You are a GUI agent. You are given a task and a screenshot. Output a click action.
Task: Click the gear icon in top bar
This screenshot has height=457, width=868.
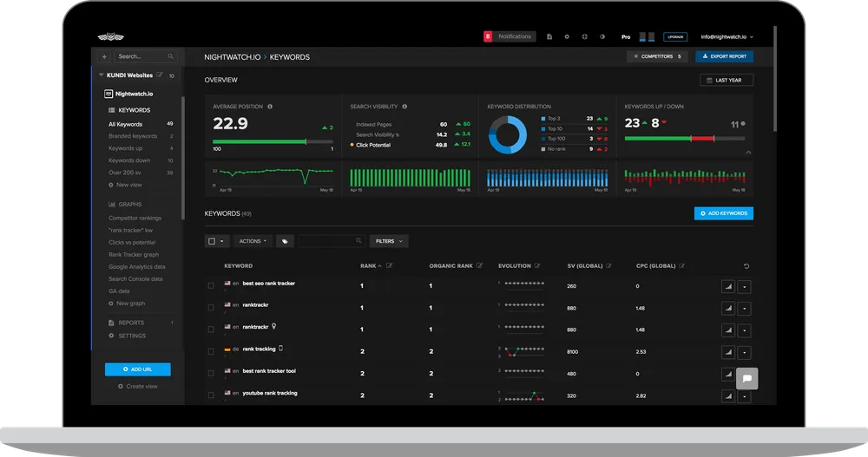tap(567, 36)
